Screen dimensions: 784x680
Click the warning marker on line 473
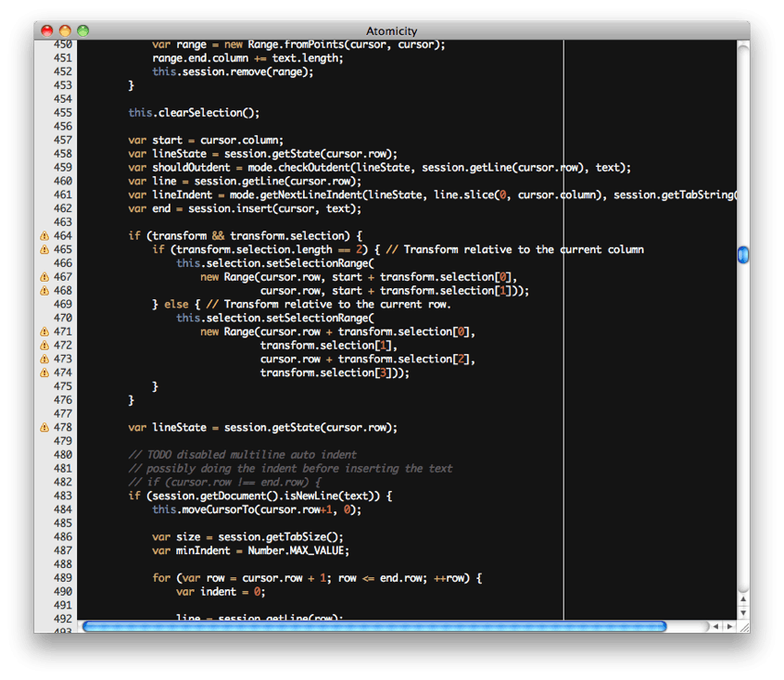click(44, 359)
